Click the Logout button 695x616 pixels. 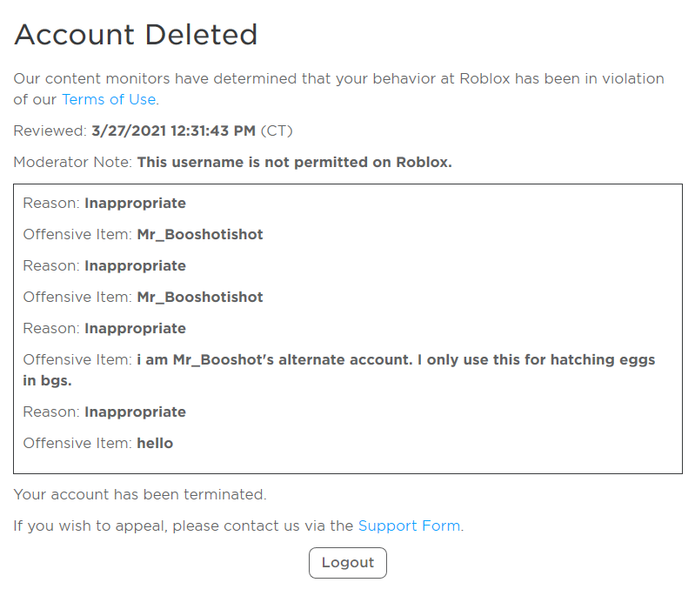(348, 562)
